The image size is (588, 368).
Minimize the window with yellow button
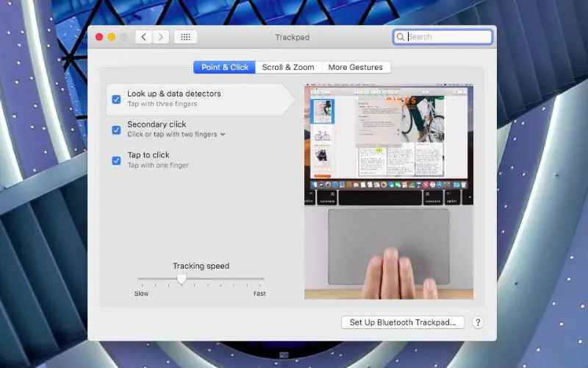(112, 37)
